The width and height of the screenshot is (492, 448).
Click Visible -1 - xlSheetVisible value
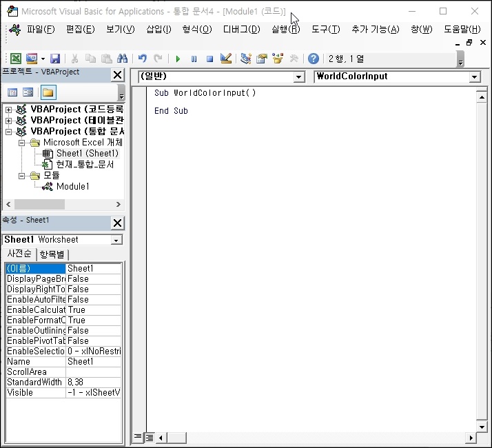pos(93,393)
